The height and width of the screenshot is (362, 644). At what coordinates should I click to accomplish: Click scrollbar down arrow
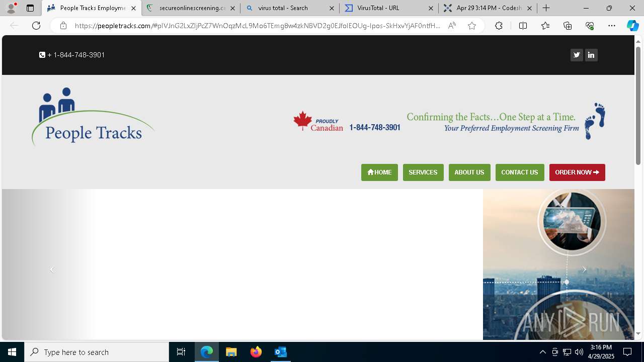(x=638, y=333)
